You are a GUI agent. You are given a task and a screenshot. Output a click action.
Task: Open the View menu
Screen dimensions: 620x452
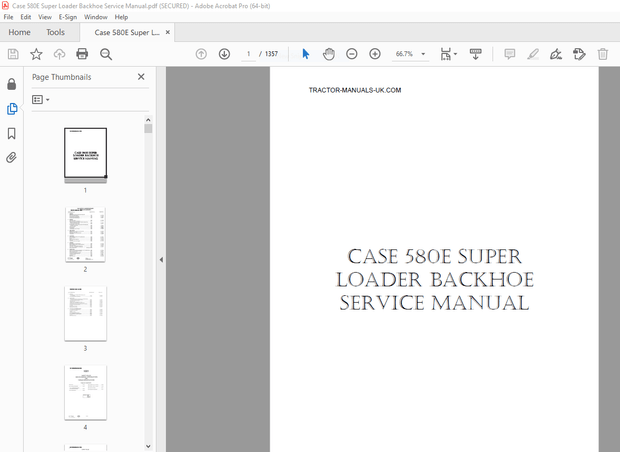coord(45,17)
